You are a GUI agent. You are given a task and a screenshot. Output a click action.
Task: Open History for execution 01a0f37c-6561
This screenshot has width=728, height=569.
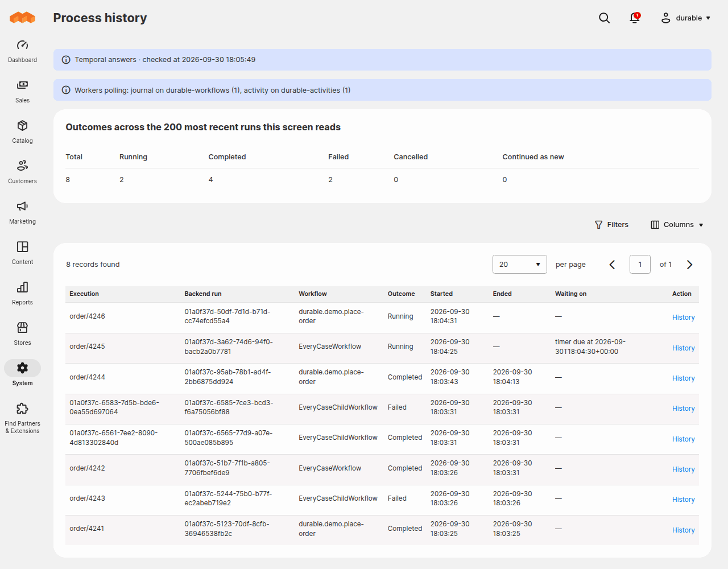point(683,439)
